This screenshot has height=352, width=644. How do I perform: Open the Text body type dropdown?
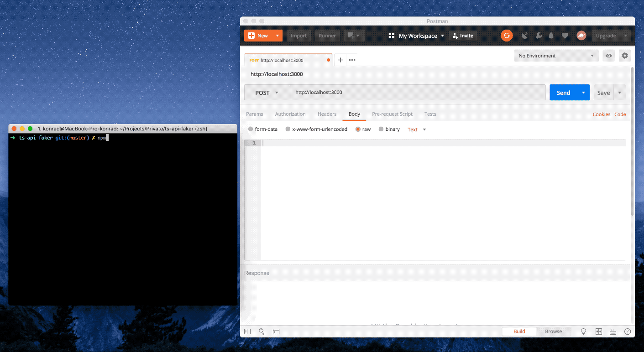coord(417,129)
